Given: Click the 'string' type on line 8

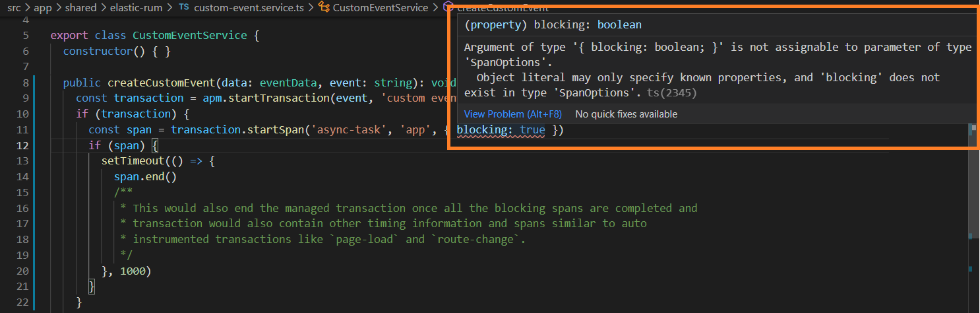Looking at the screenshot, I should (x=394, y=83).
